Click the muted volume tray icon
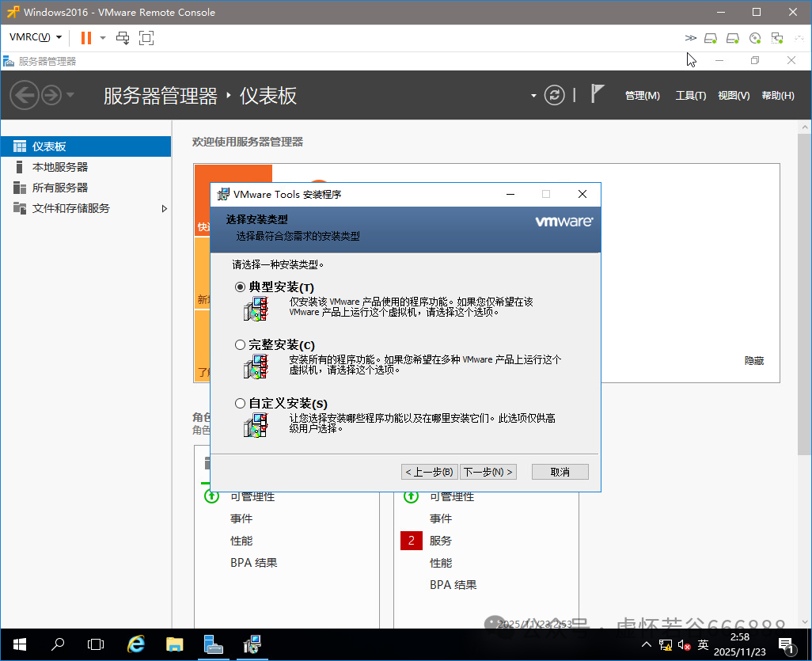This screenshot has height=661, width=812. pos(684,645)
